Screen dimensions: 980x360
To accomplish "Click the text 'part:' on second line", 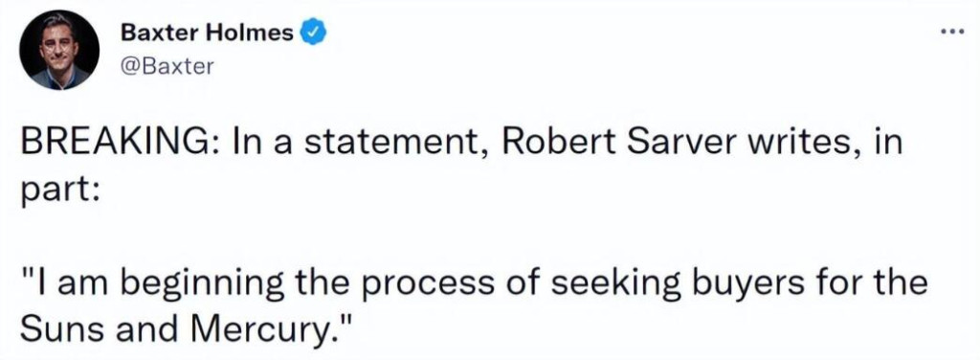I will [x=59, y=190].
